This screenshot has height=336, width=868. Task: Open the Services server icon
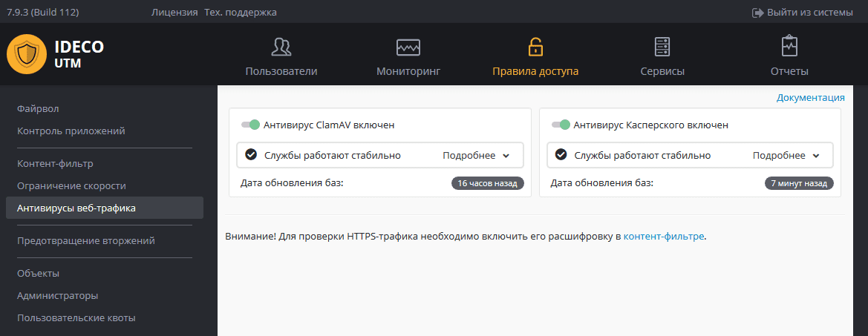coord(662,47)
